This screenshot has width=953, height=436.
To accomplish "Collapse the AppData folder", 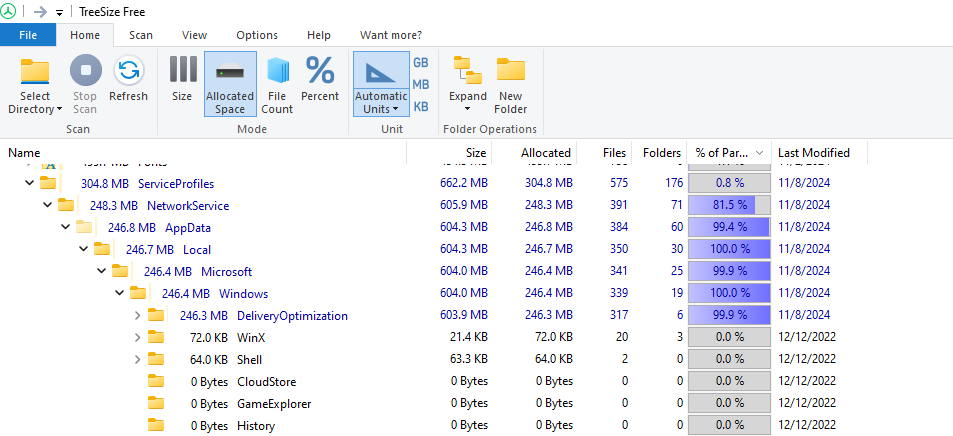I will pyautogui.click(x=66, y=227).
